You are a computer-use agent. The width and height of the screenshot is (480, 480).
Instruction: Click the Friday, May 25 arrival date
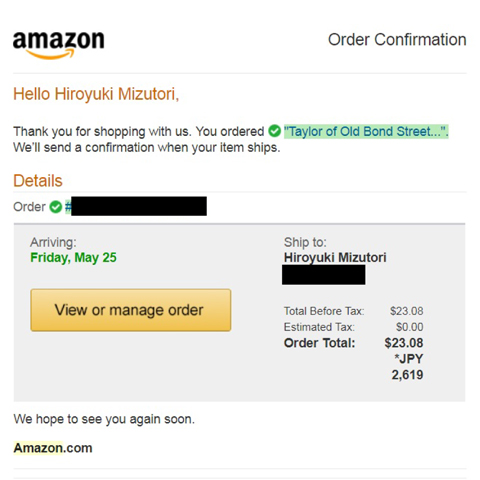[x=73, y=258]
